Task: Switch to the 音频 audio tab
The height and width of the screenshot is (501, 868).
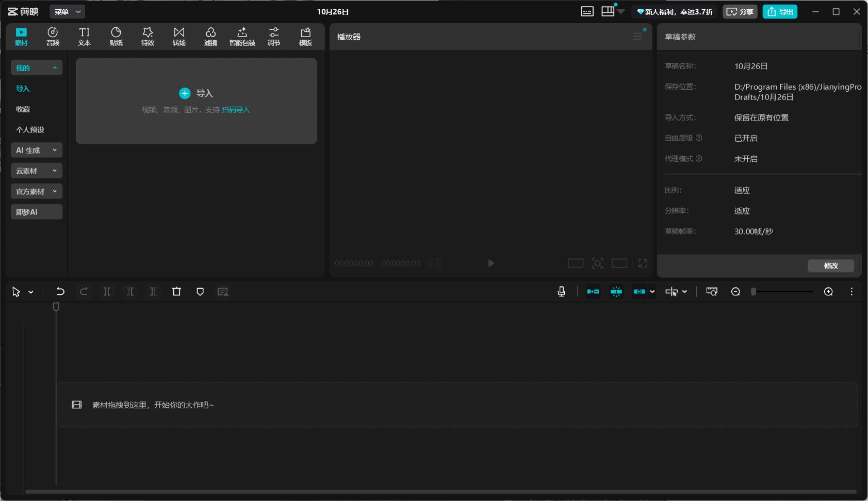Action: click(x=53, y=37)
